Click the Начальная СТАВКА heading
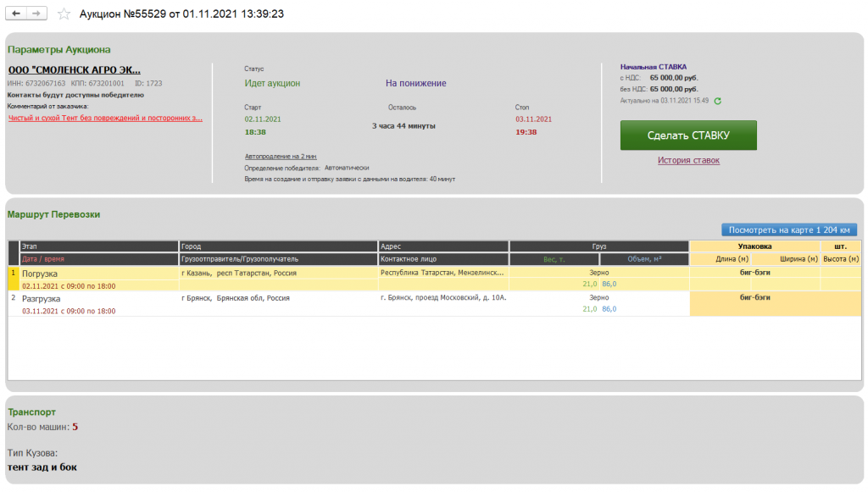 coord(654,67)
